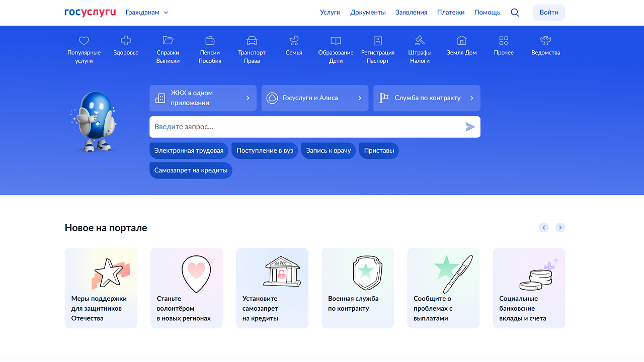Open the Земля Дом house icon
Viewport: 644px width, 362px height.
462,41
